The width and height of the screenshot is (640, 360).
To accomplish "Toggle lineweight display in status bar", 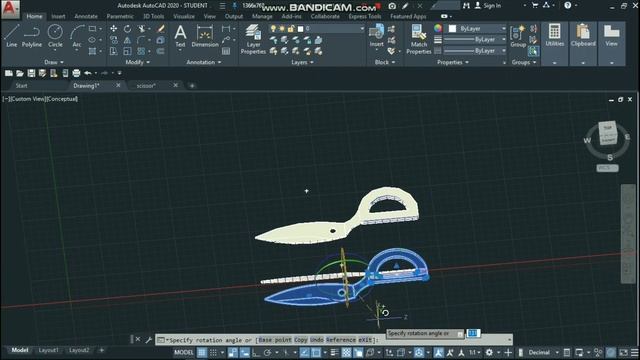I will tap(334, 353).
